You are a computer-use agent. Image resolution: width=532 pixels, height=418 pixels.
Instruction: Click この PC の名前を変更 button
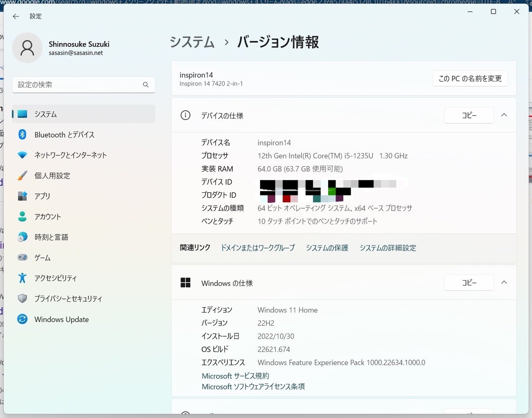(470, 78)
